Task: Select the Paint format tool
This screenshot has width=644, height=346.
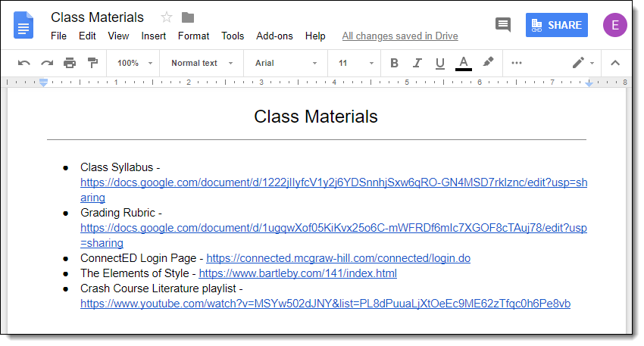Action: click(93, 63)
